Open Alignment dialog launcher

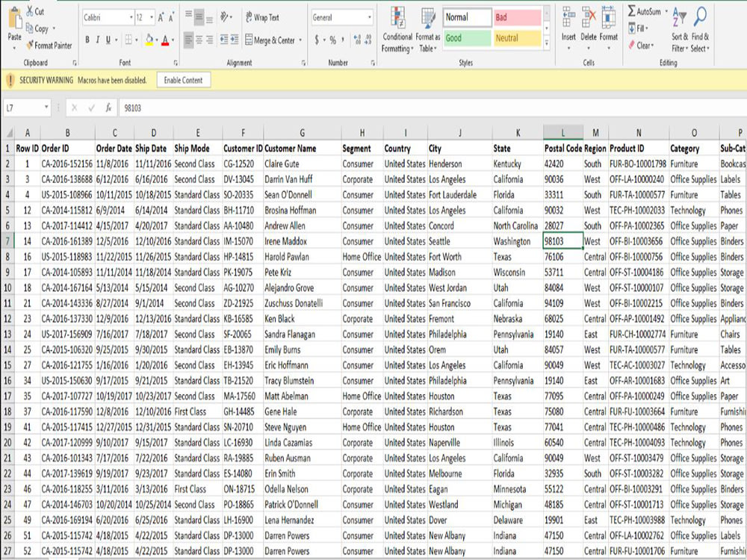tap(304, 63)
